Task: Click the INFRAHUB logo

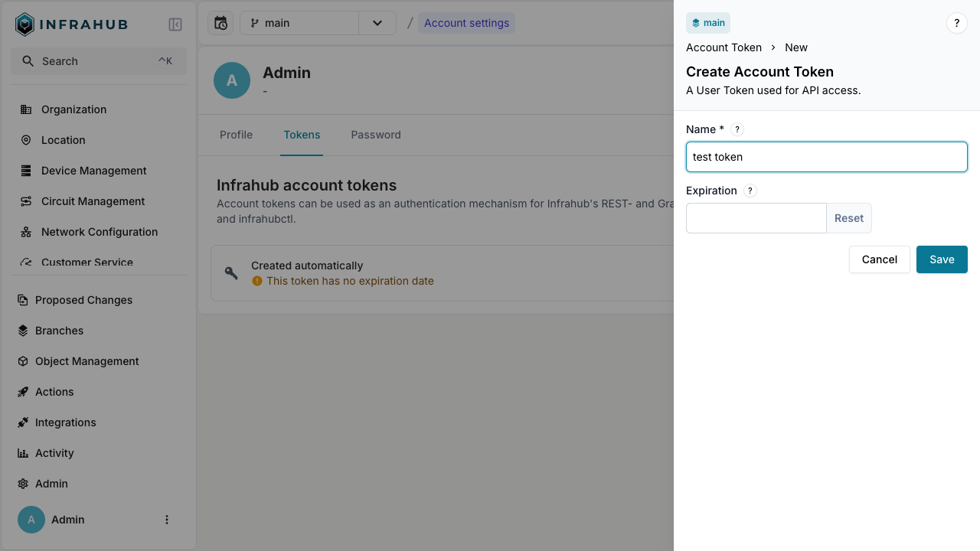Action: 72,24
